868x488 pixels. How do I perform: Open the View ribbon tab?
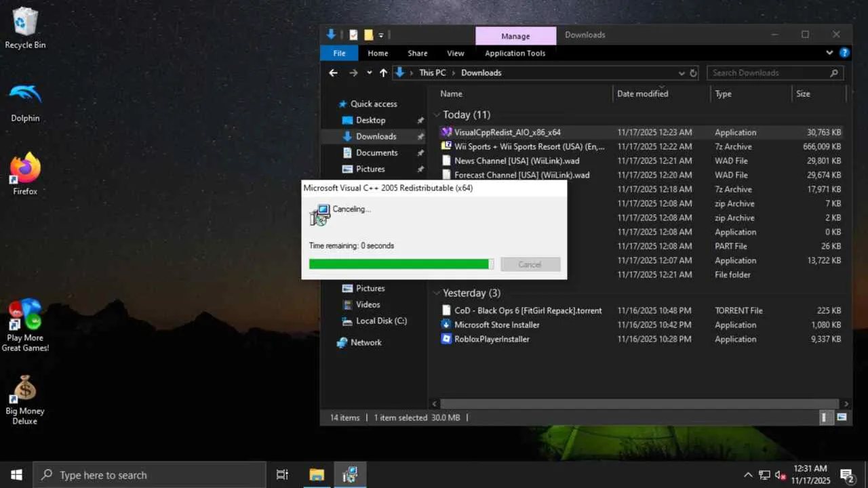pos(456,53)
